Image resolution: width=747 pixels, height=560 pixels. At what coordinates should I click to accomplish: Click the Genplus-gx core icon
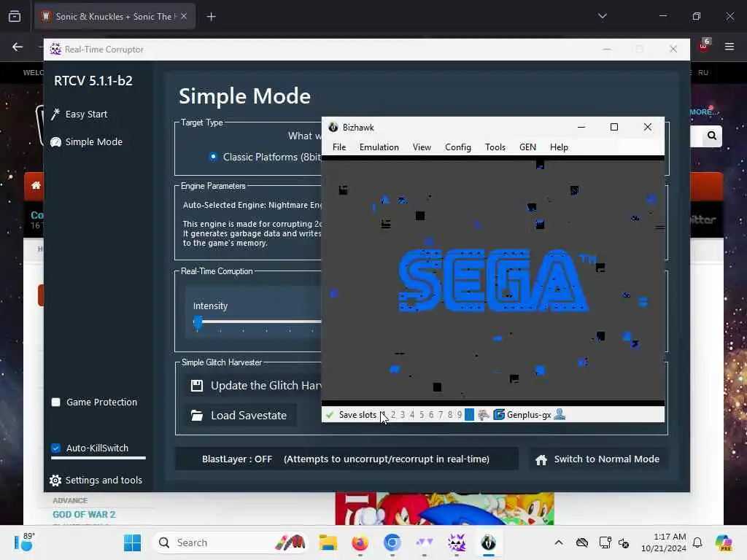(499, 415)
